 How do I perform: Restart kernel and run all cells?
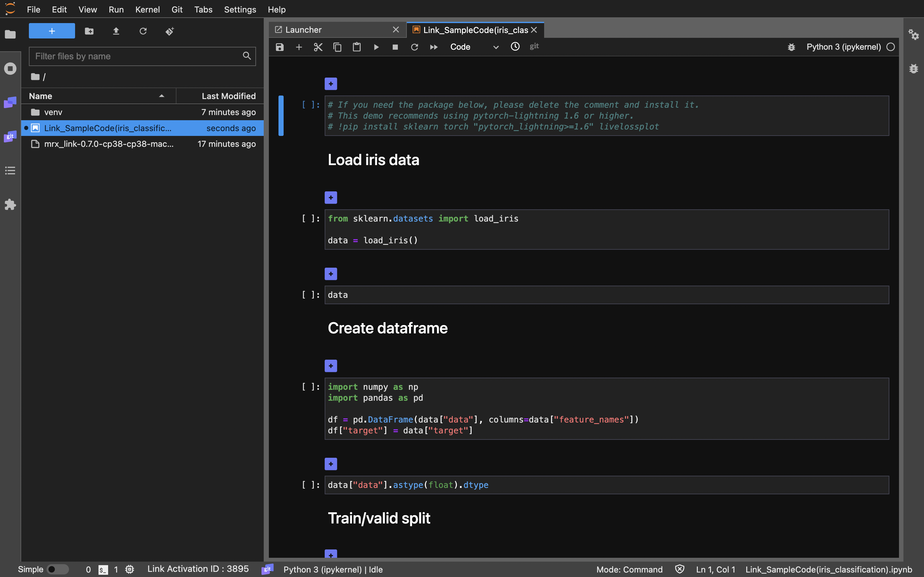pyautogui.click(x=434, y=47)
